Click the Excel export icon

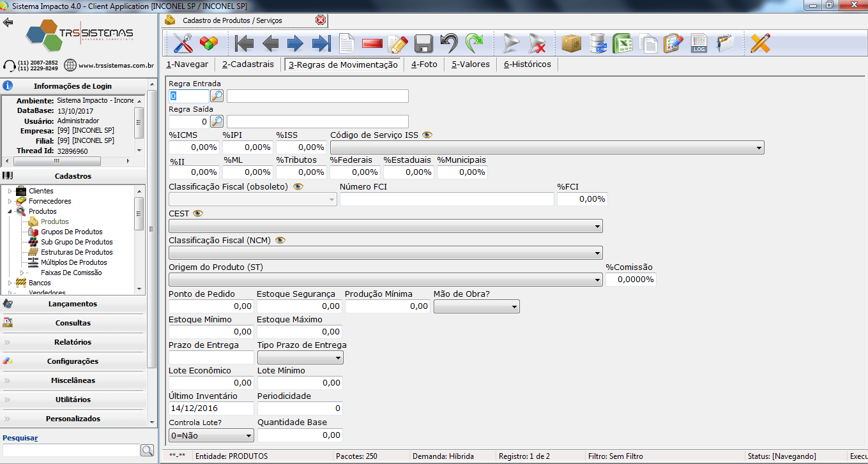[x=623, y=44]
